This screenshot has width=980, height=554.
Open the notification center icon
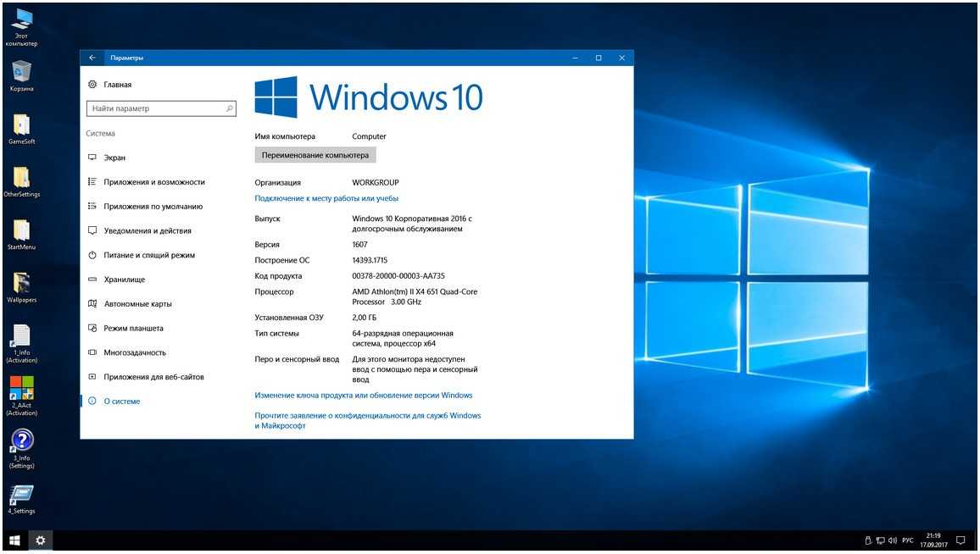tap(961, 541)
